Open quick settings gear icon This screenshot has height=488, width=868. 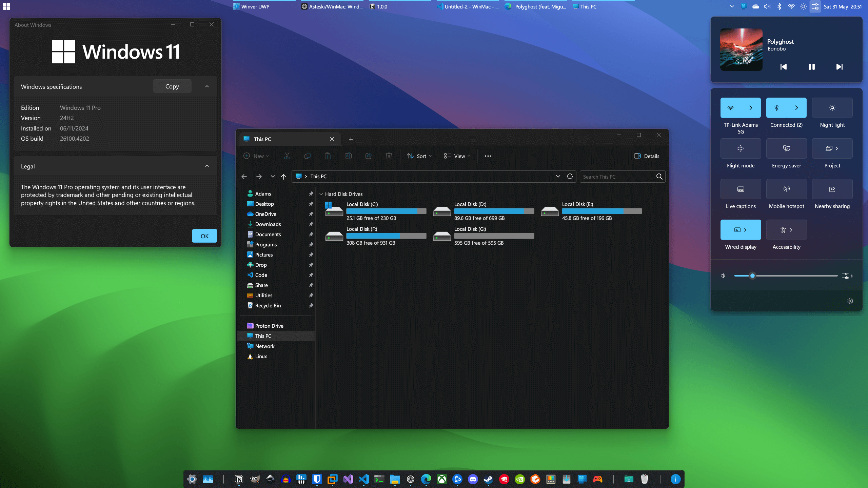tap(850, 301)
